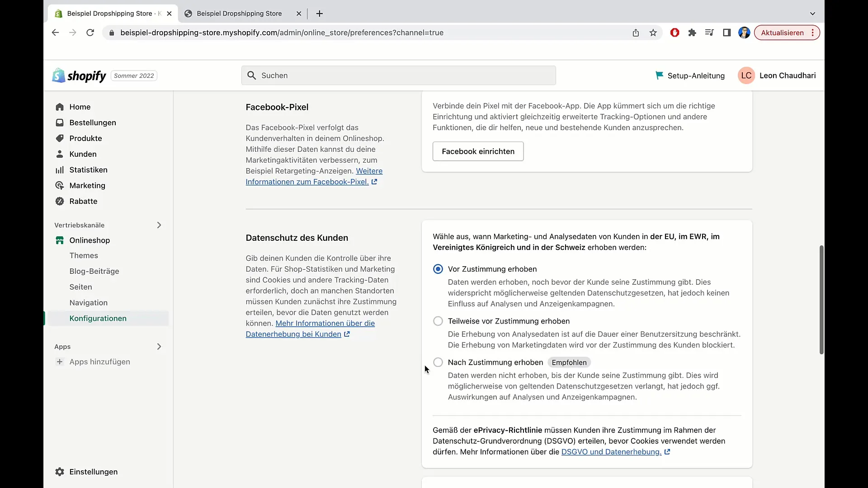The width and height of the screenshot is (868, 488).
Task: Click the Onlineshop store icon
Action: (60, 240)
